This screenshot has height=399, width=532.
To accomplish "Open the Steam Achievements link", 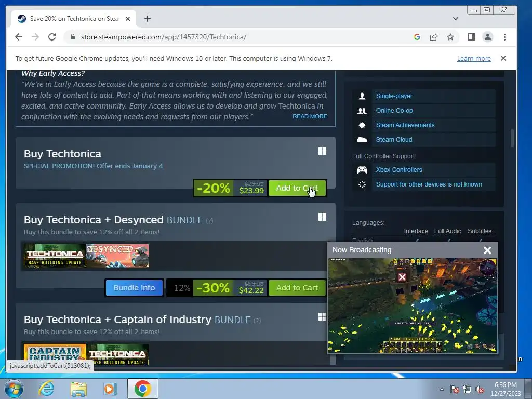I will tap(405, 125).
